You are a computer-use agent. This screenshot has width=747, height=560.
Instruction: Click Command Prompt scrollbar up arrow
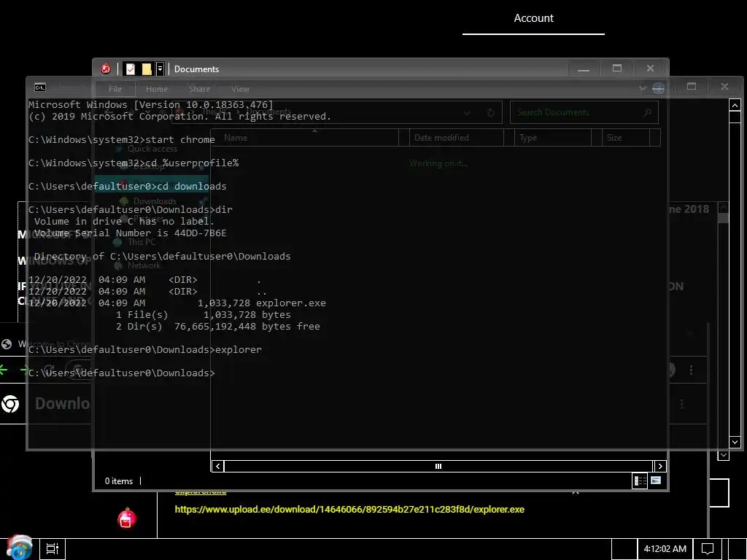pos(735,105)
